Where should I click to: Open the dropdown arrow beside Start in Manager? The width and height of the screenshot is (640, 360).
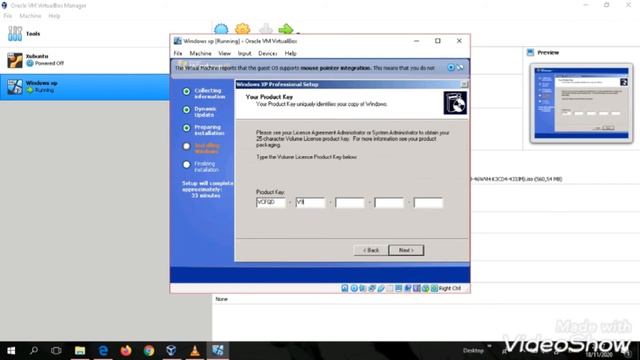[298, 33]
